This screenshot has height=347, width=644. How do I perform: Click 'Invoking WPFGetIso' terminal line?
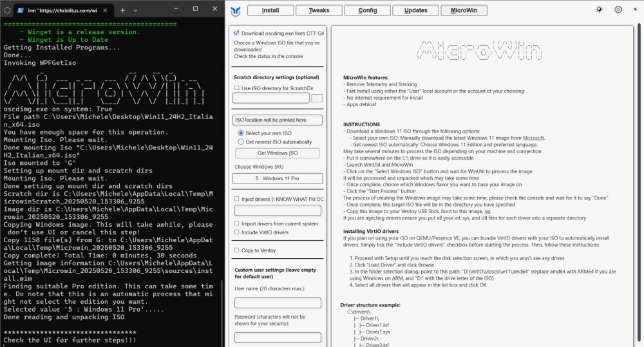40,63
